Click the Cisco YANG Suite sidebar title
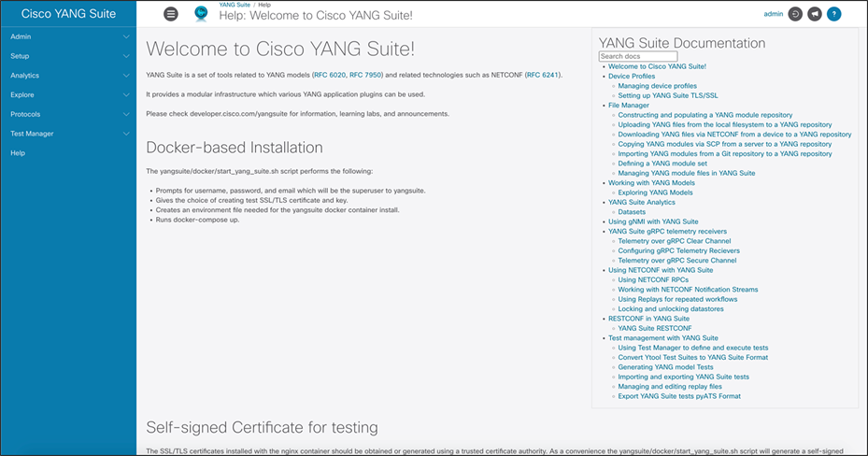The height and width of the screenshot is (456, 868). (68, 14)
